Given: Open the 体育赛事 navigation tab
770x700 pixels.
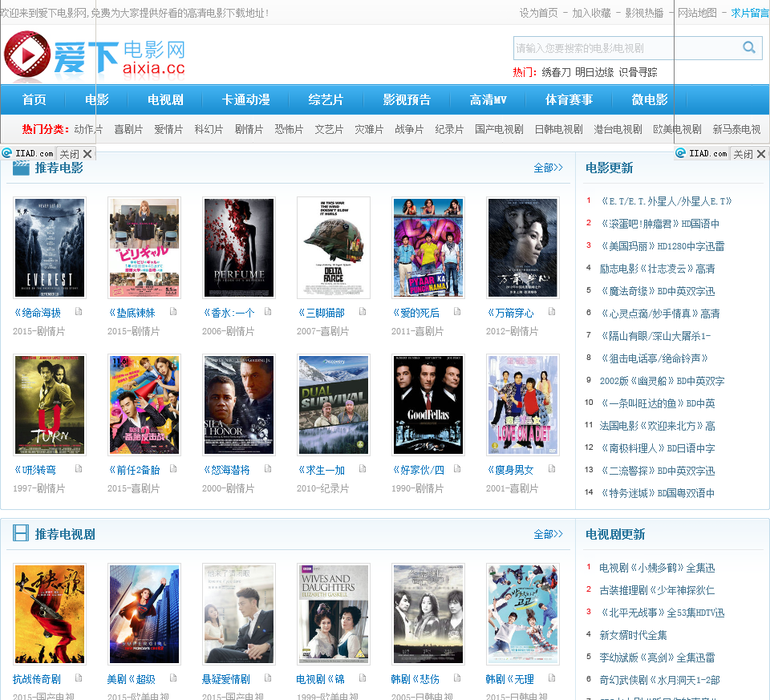Looking at the screenshot, I should [569, 99].
